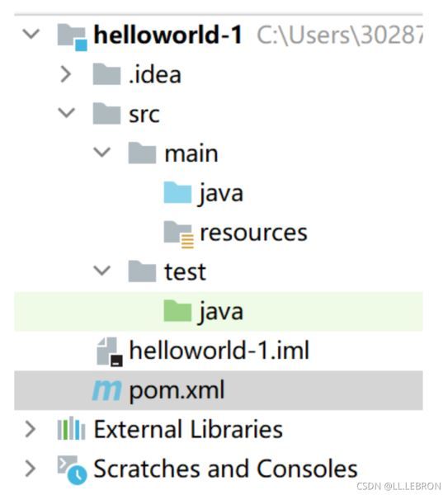Click the External Libraries bar-chart icon
448x495 pixels.
[71, 428]
